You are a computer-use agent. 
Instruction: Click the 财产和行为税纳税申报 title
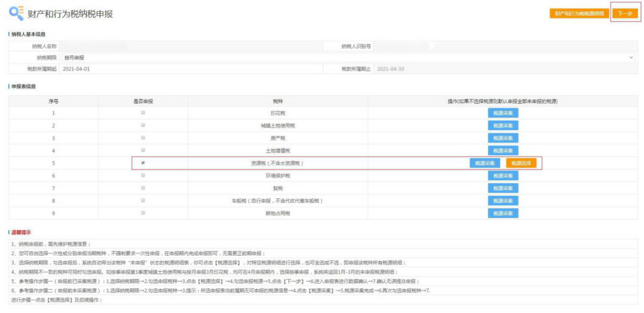[x=70, y=14]
